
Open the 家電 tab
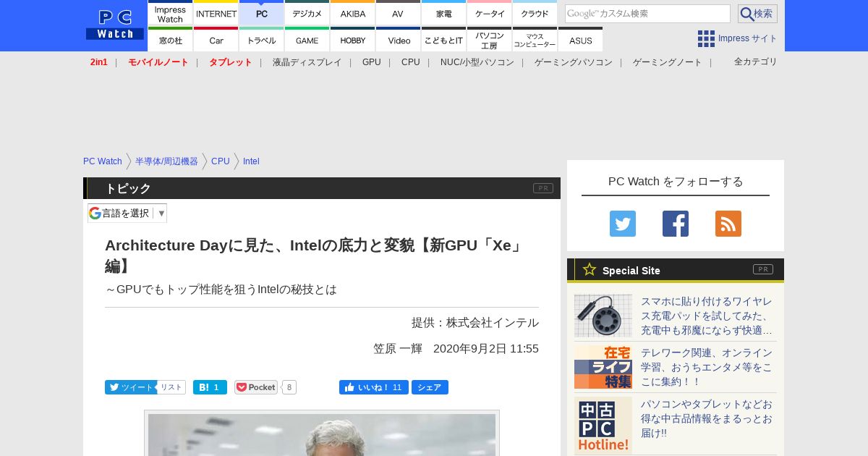443,12
